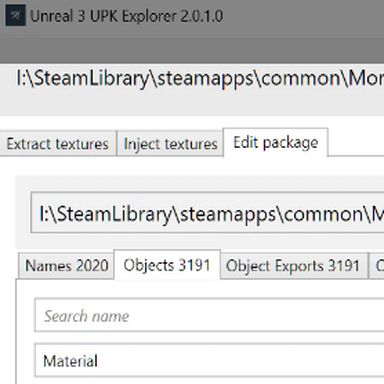The image size is (384, 384).
Task: Focus the Search name input box
Action: click(209, 315)
